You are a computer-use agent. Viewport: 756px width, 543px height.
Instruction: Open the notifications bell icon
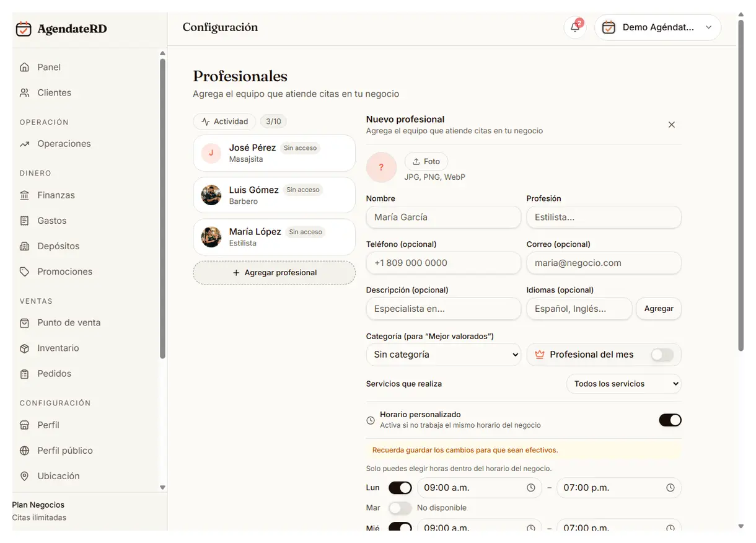click(x=575, y=28)
